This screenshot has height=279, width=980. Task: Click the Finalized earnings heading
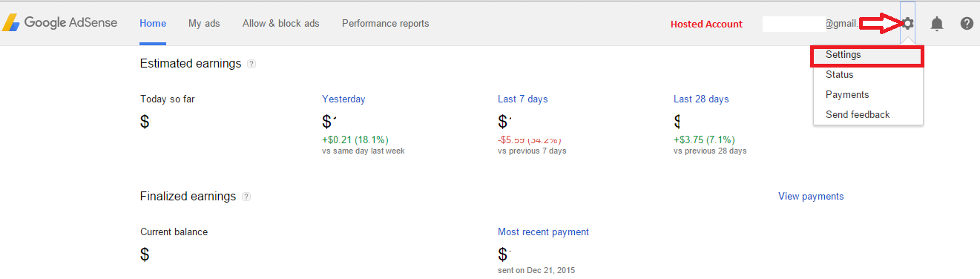[x=188, y=197]
